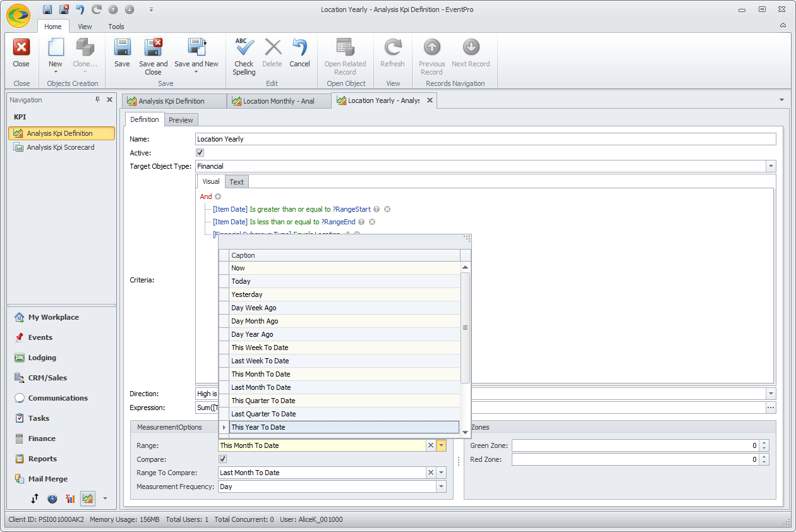Image resolution: width=796 pixels, height=532 pixels.
Task: Open the Range To Compare dropdown
Action: [442, 473]
